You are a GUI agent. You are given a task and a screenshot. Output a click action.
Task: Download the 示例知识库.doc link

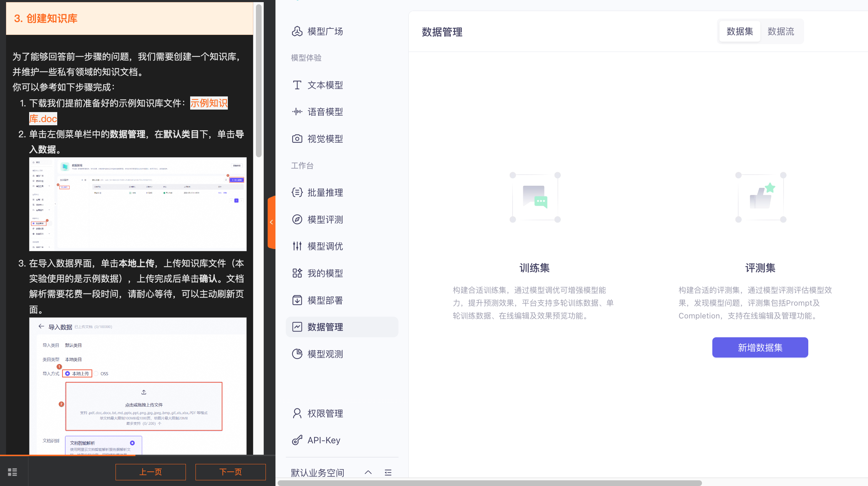point(209,103)
